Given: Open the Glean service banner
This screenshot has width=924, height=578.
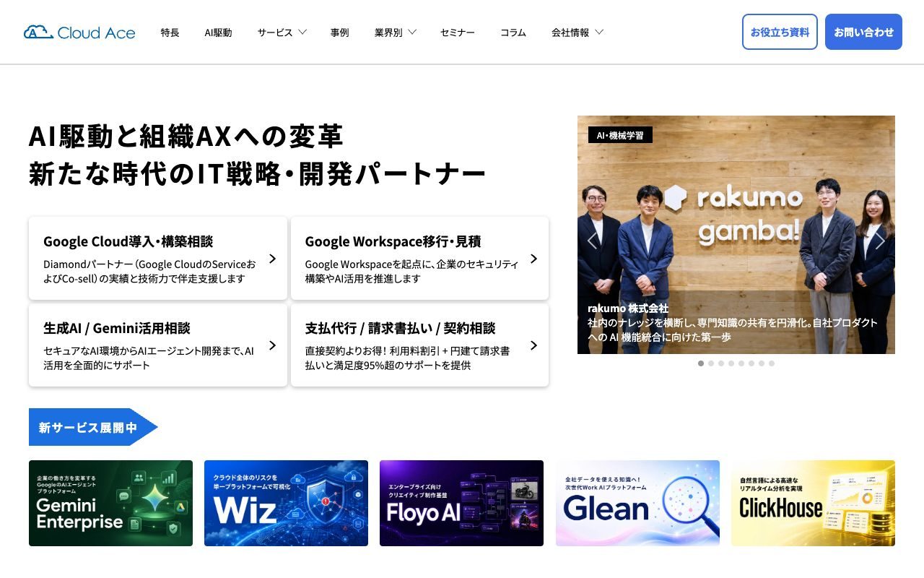Looking at the screenshot, I should coord(637,503).
